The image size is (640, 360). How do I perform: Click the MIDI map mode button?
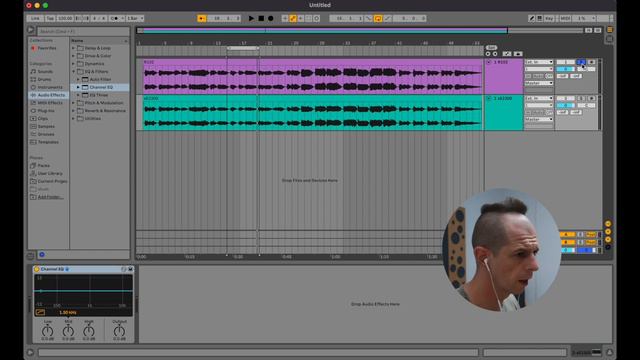(x=565, y=18)
